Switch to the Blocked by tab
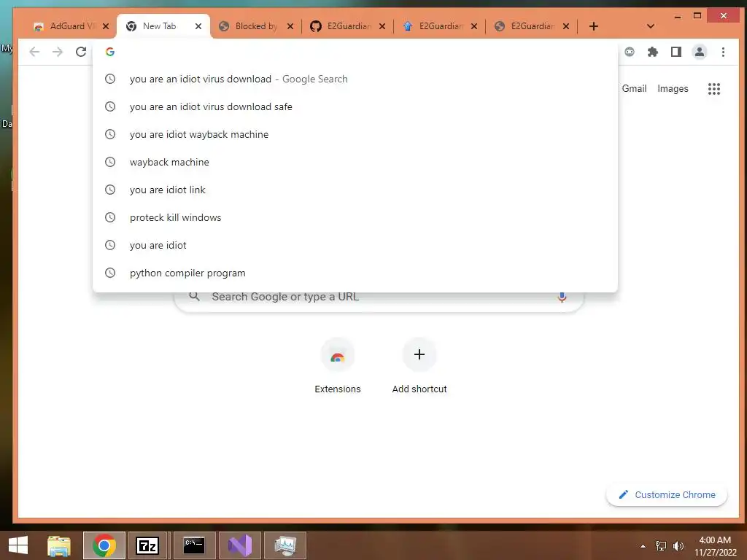The width and height of the screenshot is (747, 560). pos(256,26)
